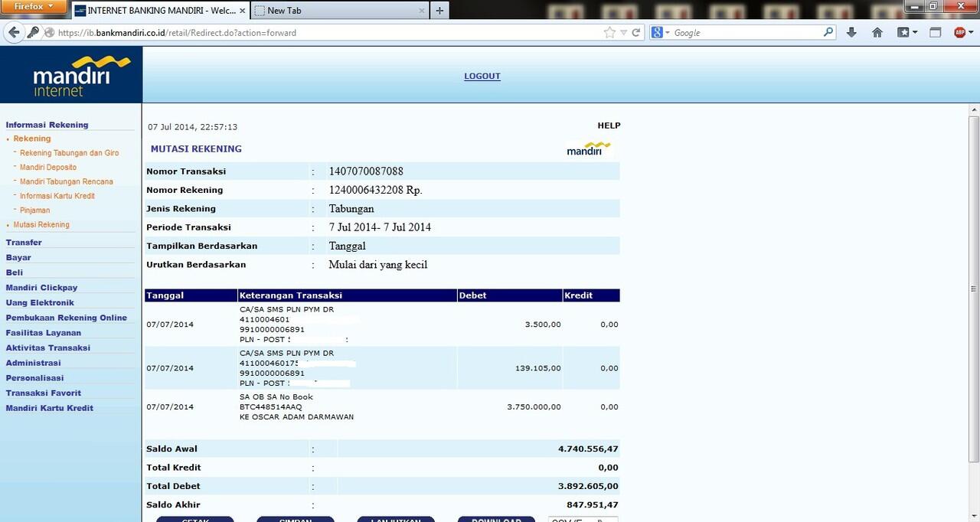The image size is (980, 522).
Task: Click the HELP link
Action: pos(609,126)
